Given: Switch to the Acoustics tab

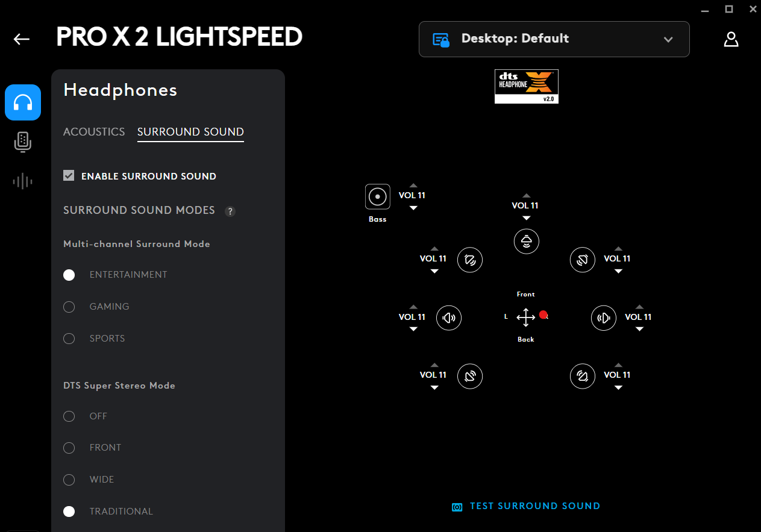Looking at the screenshot, I should pyautogui.click(x=94, y=132).
